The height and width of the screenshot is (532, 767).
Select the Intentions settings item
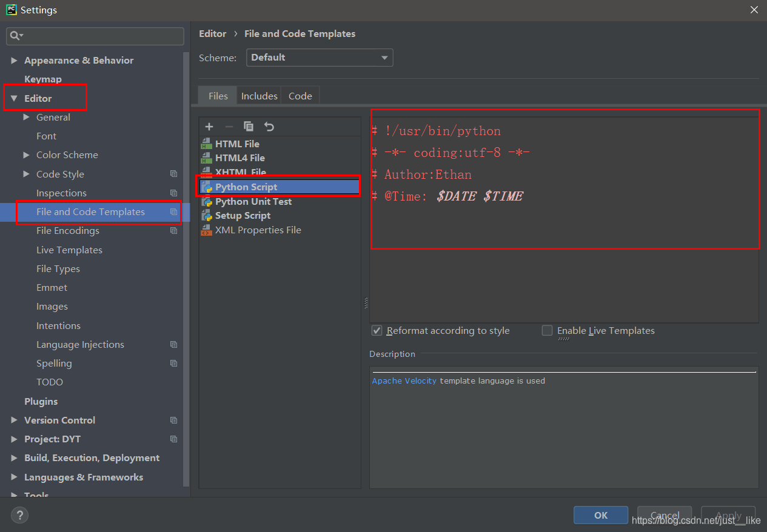[x=58, y=326]
